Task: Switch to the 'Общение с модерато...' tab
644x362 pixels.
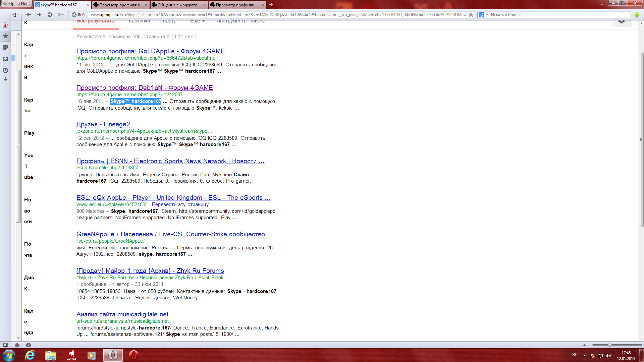Action: coord(178,5)
